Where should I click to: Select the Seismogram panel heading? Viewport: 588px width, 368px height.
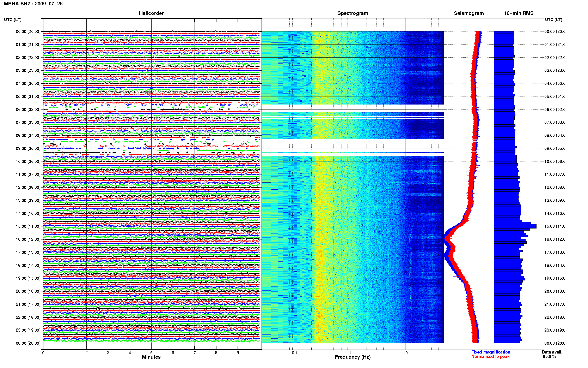(x=469, y=13)
